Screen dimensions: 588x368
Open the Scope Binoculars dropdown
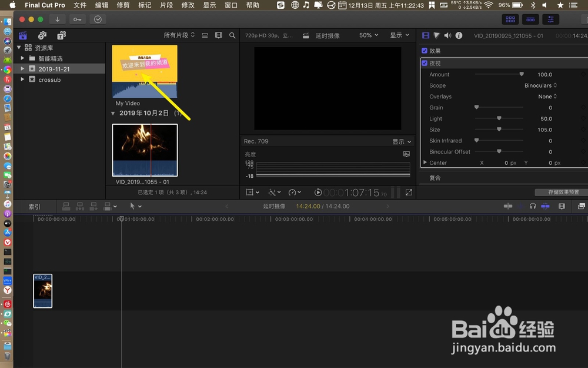pyautogui.click(x=540, y=85)
